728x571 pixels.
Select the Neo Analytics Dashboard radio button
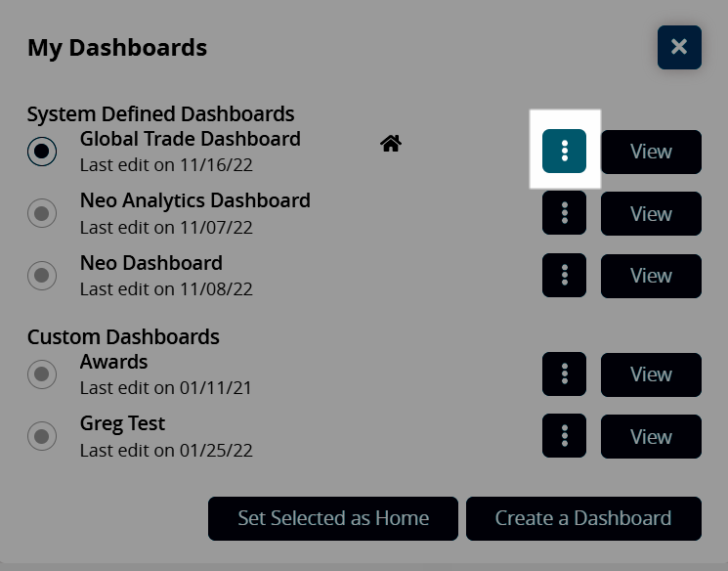[x=42, y=213]
